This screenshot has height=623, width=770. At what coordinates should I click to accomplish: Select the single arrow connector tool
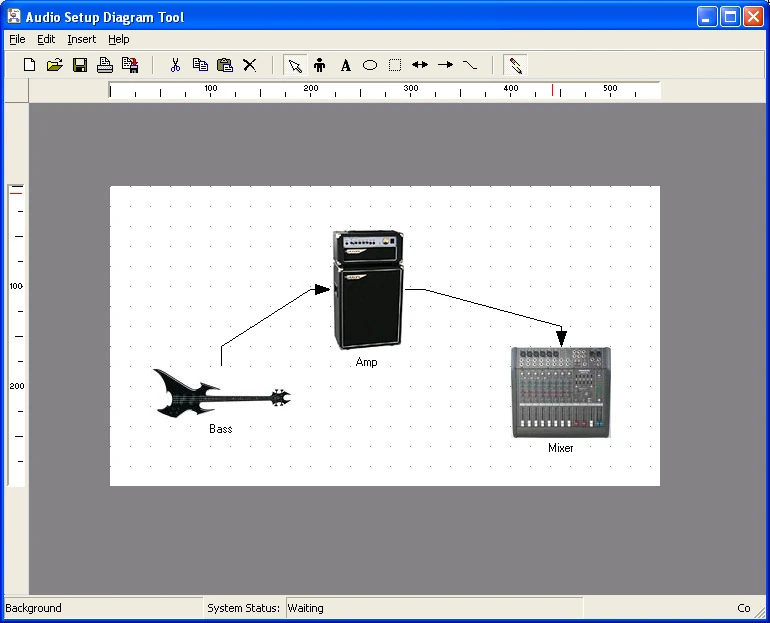(445, 64)
